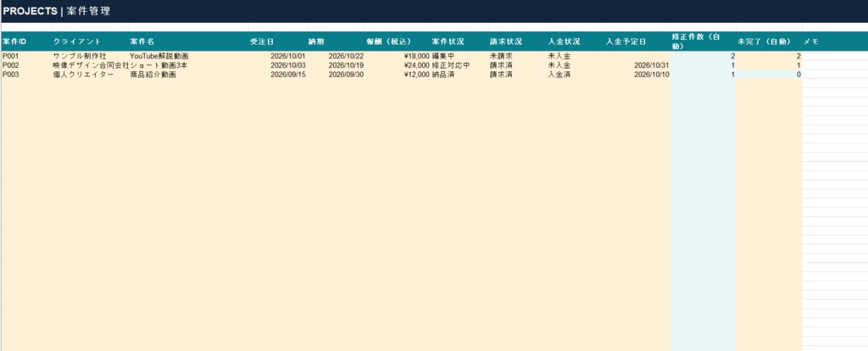This screenshot has width=868, height=351.
Task: Select the 2026/10/19 deadline cell
Action: point(336,65)
